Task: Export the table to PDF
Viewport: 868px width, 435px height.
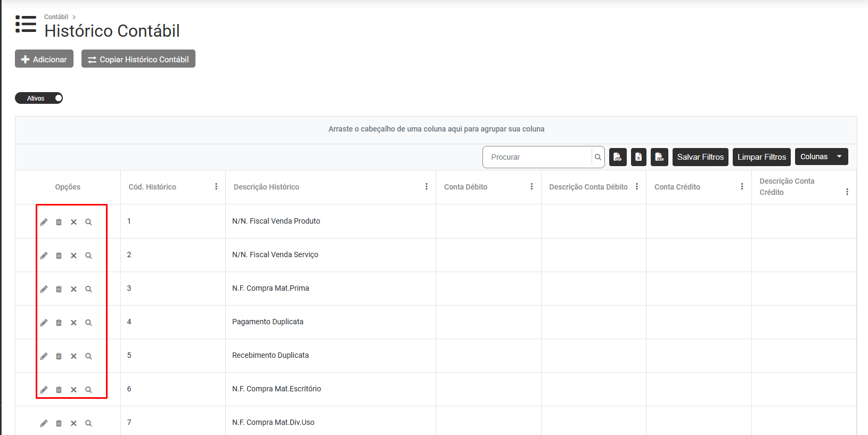Action: [618, 157]
